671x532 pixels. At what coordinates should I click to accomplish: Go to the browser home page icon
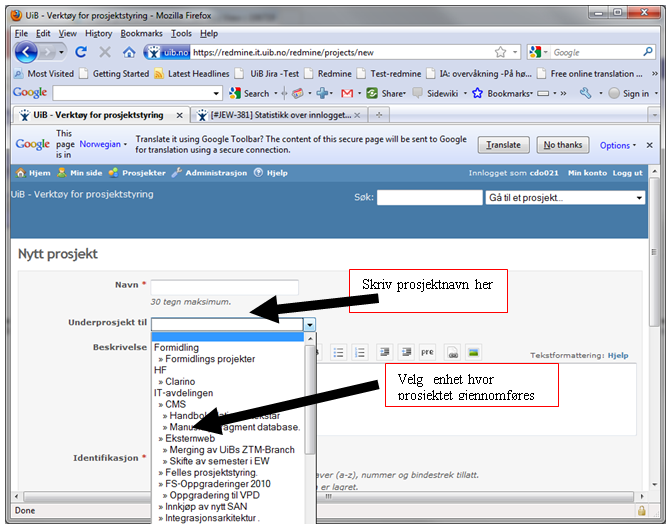click(129, 52)
